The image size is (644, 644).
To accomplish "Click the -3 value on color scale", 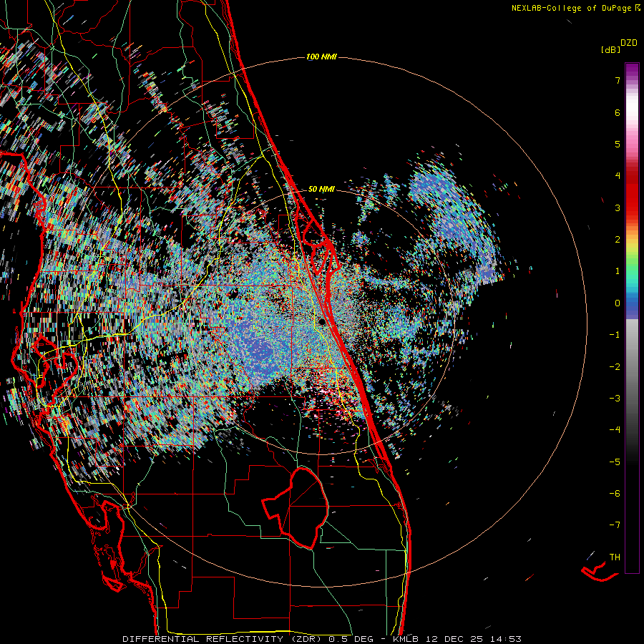I will 615,399.
